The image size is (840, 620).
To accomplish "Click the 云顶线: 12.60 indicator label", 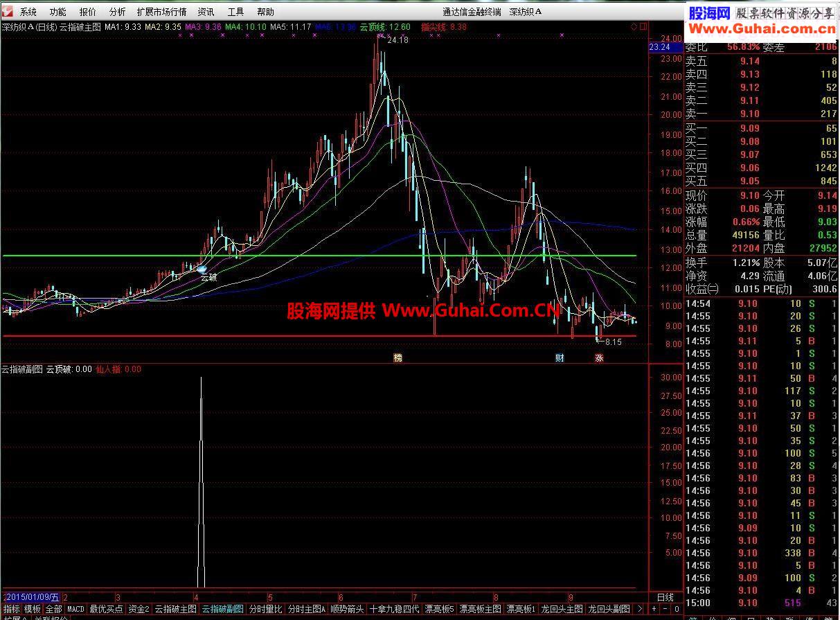I will click(x=385, y=27).
